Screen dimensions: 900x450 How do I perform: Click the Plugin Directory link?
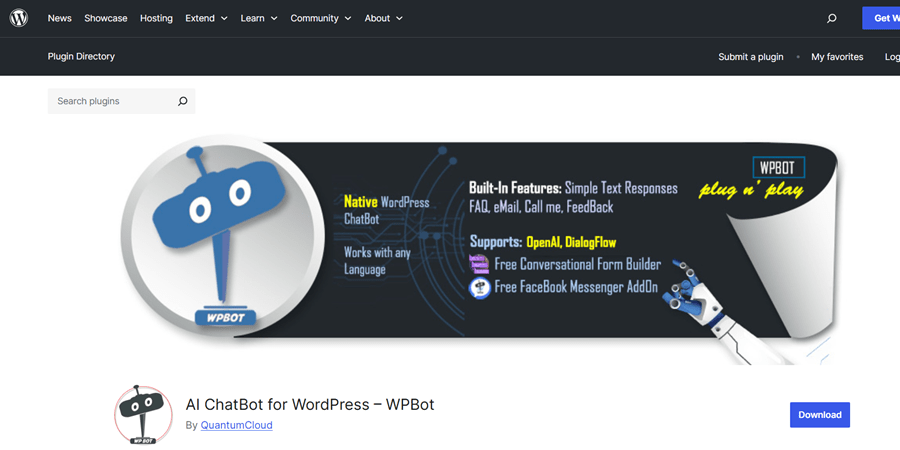81,57
